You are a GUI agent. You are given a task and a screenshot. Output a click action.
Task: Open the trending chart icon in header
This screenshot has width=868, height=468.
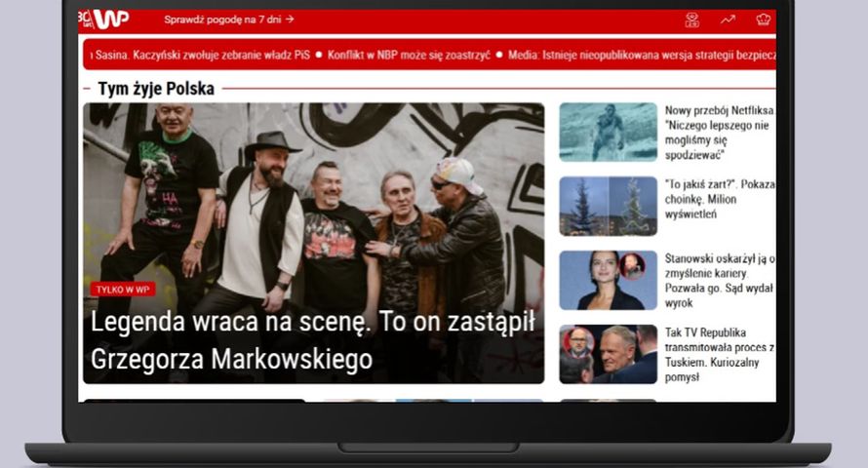728,19
